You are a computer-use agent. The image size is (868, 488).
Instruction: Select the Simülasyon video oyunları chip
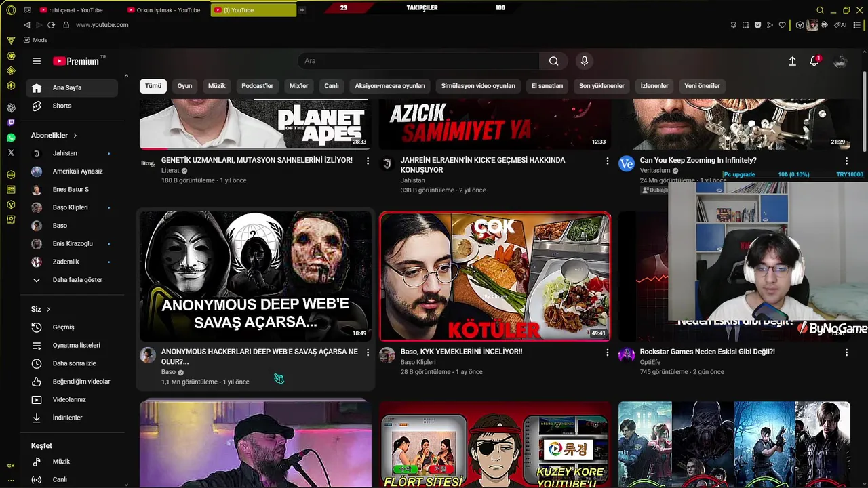tap(478, 86)
